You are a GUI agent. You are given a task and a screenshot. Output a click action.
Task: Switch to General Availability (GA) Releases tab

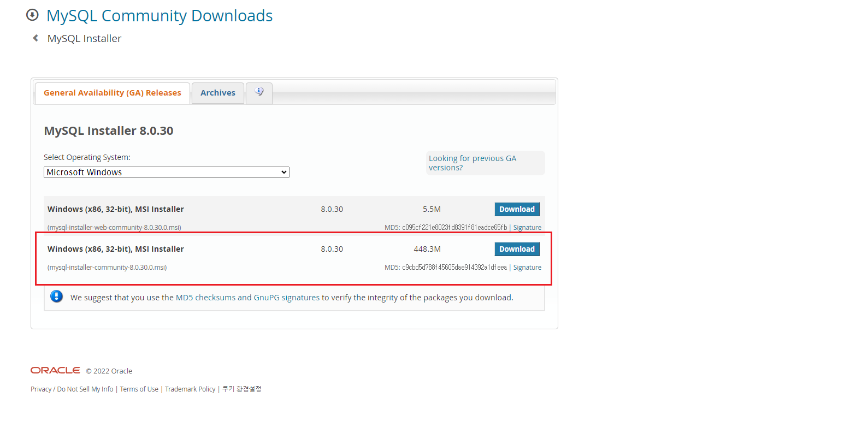113,93
